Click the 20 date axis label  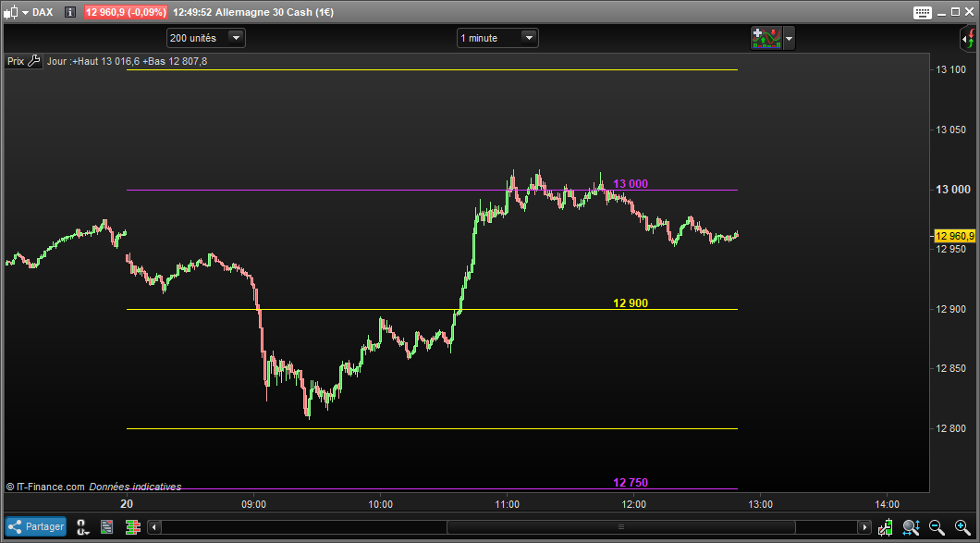127,504
